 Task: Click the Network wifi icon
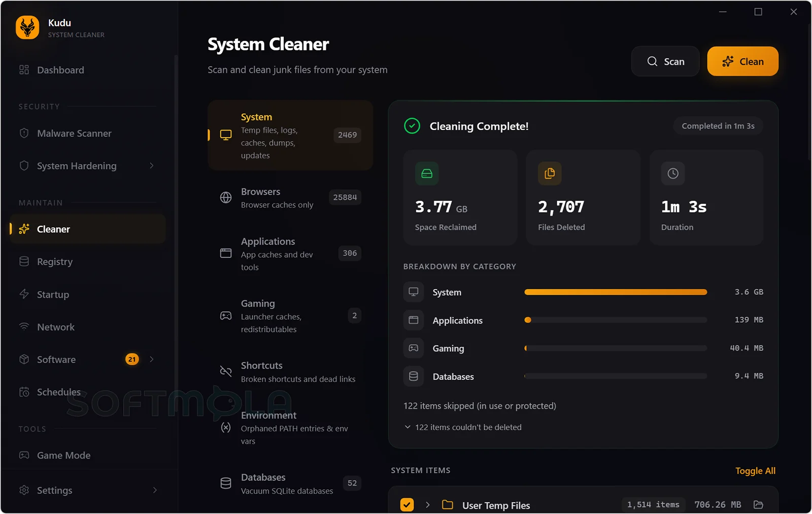coord(24,327)
